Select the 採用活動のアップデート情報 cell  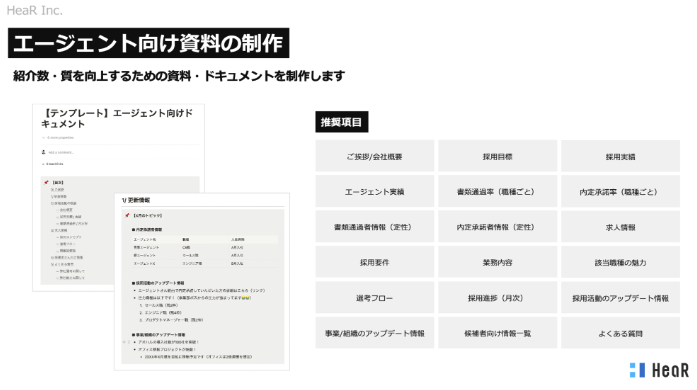621,298
